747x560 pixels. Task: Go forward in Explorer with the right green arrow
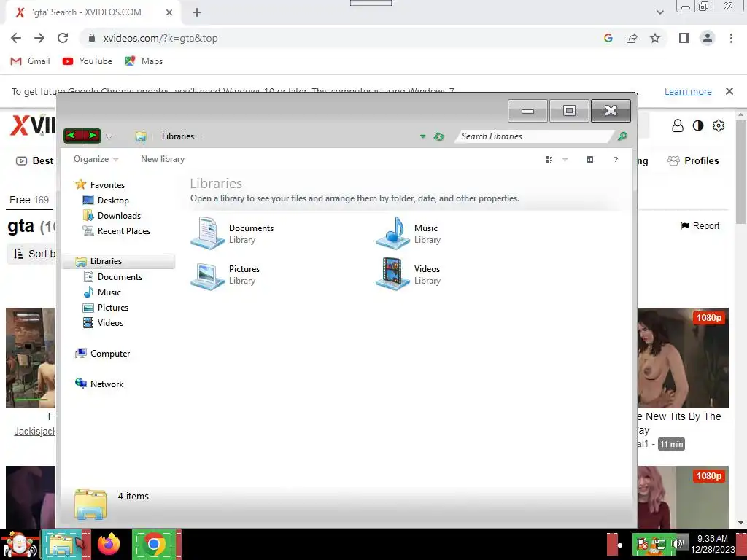tap(92, 136)
